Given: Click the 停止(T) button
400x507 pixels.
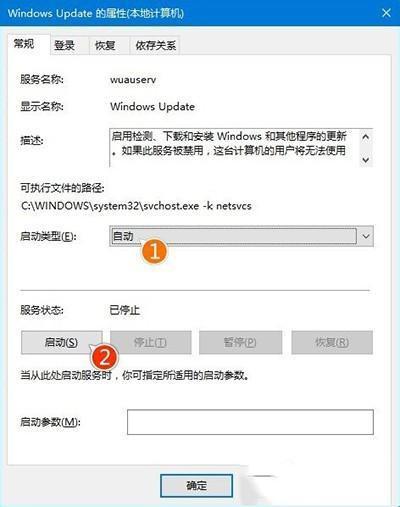Looking at the screenshot, I should point(151,342).
